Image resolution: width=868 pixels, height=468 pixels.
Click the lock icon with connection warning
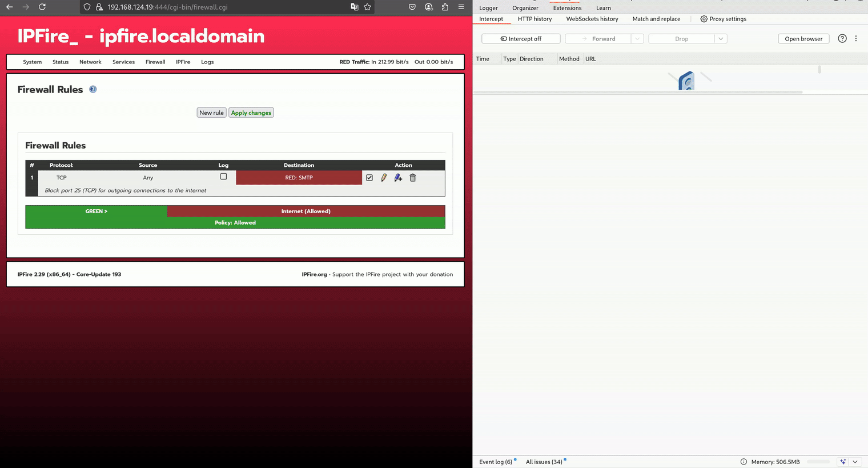99,7
